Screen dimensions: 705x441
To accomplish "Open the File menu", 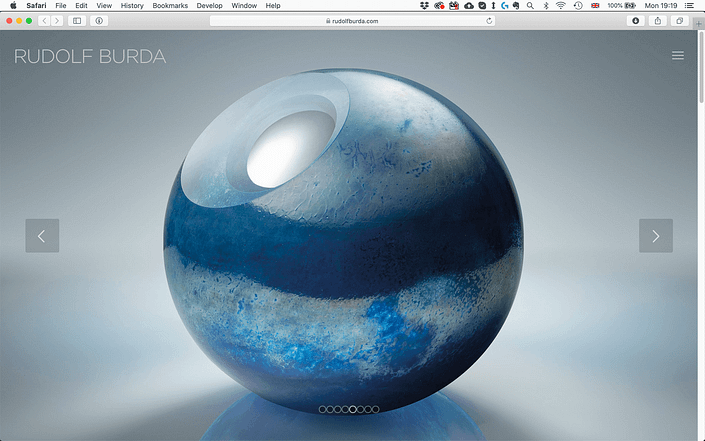I will [x=61, y=5].
